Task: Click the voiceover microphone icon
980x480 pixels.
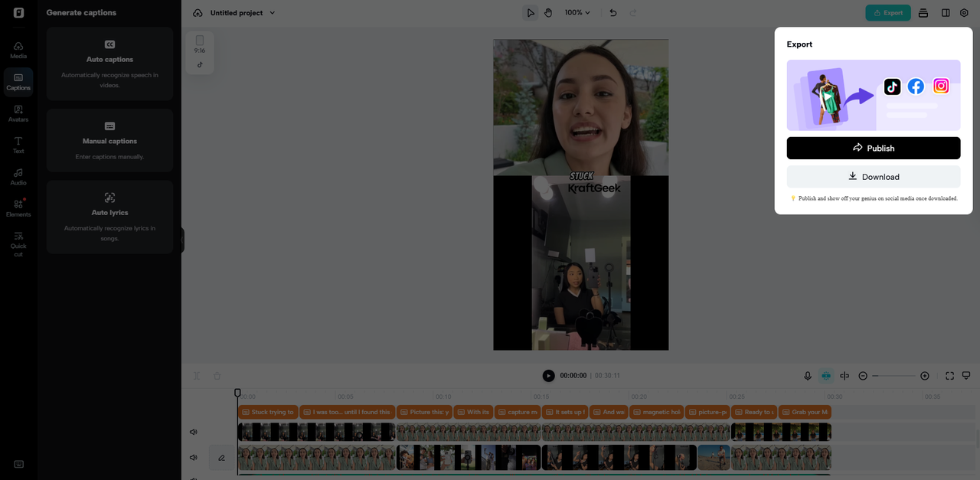Action: click(x=807, y=375)
